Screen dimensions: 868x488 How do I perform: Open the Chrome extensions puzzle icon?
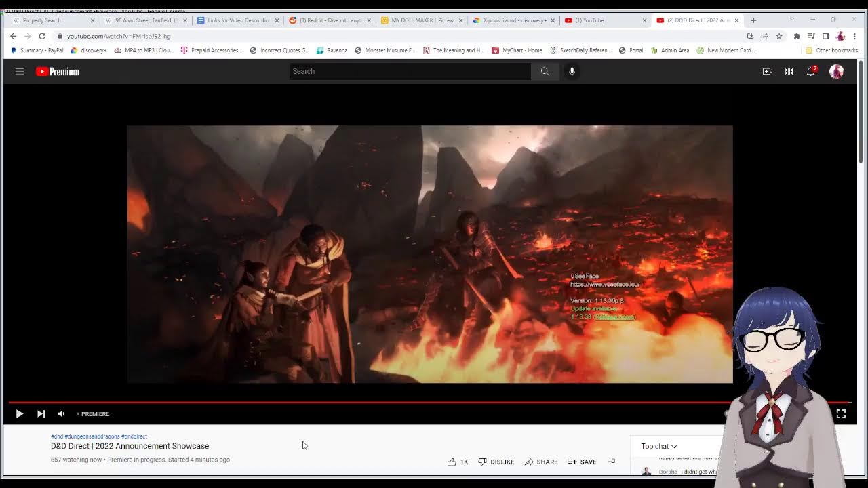click(797, 36)
